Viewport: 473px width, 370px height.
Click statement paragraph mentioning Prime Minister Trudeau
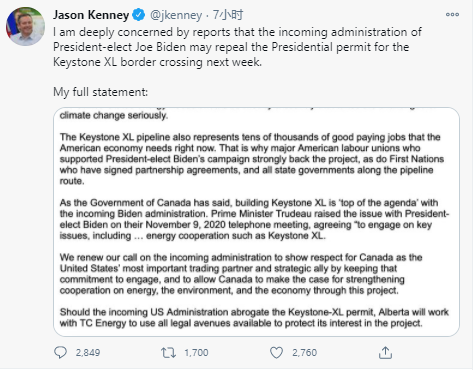(254, 219)
